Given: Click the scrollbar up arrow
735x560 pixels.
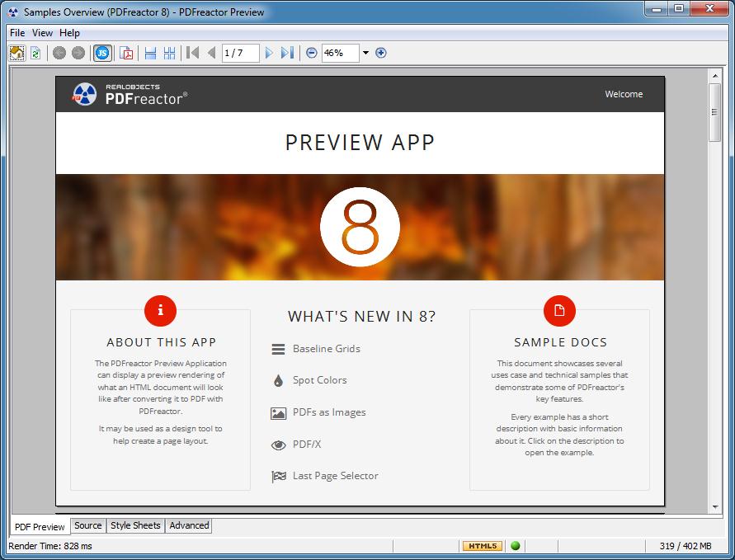Looking at the screenshot, I should (x=715, y=75).
